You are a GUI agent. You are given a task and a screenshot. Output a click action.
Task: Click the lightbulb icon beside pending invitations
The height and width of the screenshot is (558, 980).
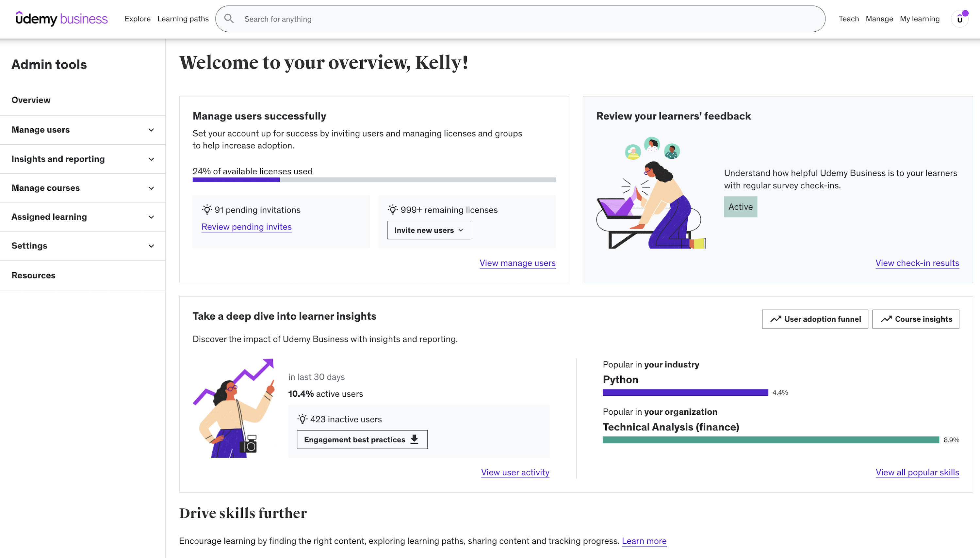tap(207, 210)
